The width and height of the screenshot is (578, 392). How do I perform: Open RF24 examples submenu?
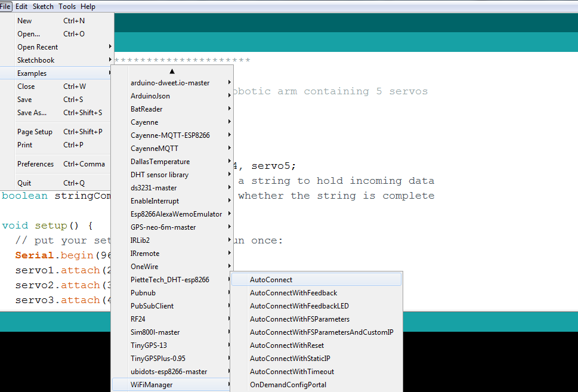pos(172,319)
